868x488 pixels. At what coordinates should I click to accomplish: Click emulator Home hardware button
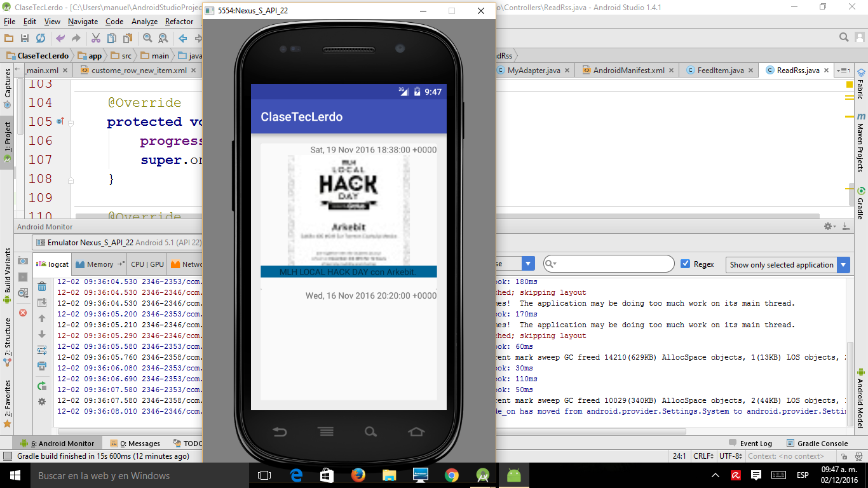pos(416,432)
